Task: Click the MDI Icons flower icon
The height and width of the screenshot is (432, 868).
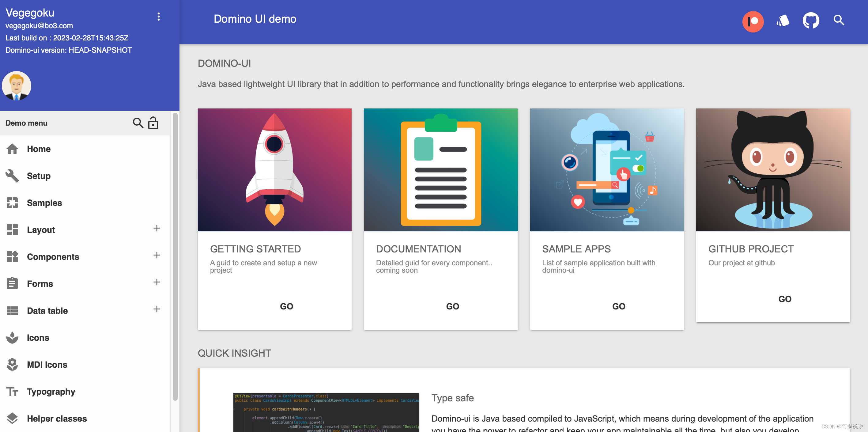Action: click(x=12, y=364)
